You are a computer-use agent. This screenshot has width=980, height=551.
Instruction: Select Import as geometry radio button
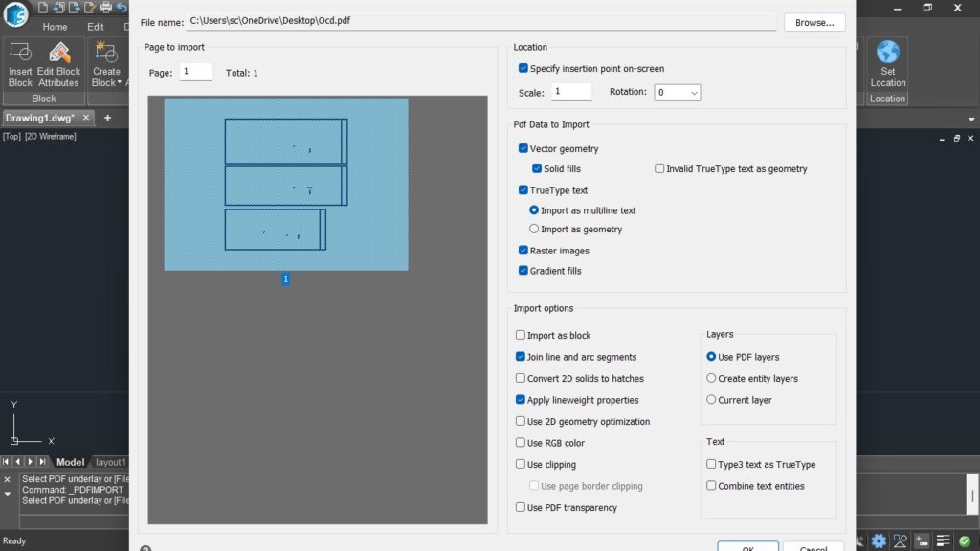point(534,230)
